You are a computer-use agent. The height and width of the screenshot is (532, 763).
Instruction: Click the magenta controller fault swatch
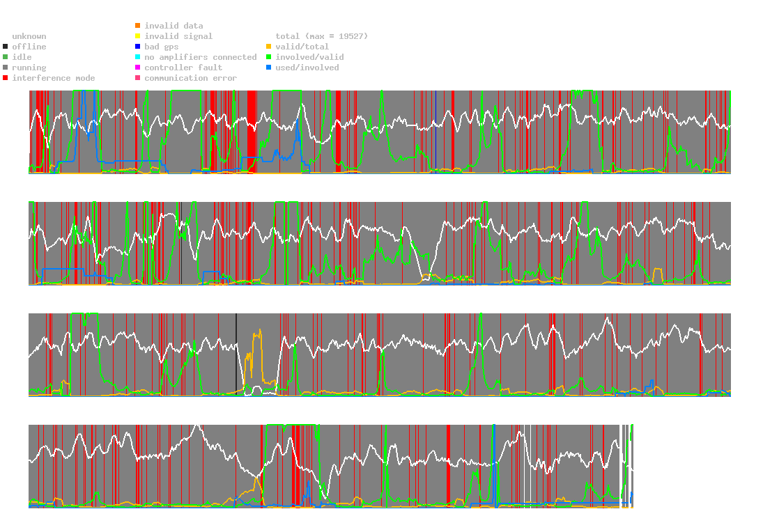click(138, 68)
